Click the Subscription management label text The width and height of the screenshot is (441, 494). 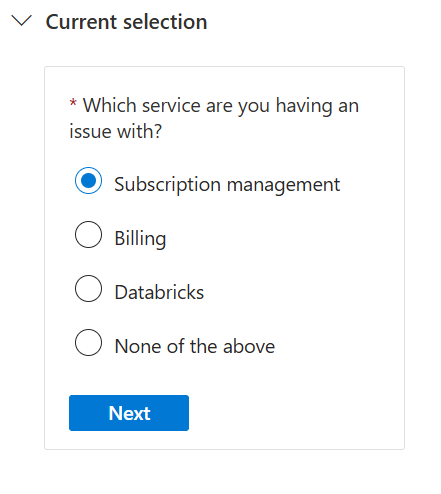[227, 184]
